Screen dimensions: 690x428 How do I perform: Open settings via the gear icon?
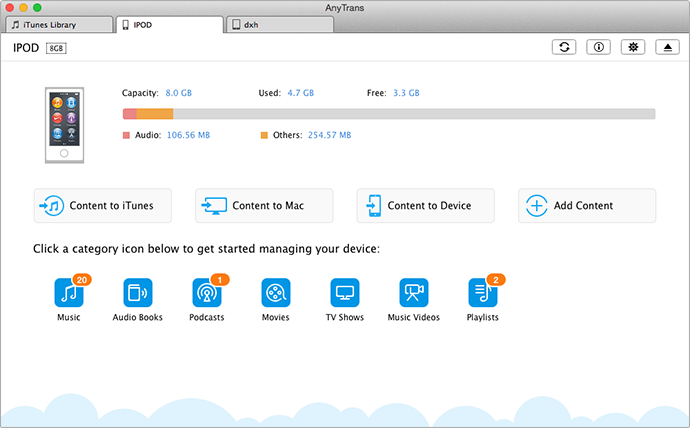633,47
